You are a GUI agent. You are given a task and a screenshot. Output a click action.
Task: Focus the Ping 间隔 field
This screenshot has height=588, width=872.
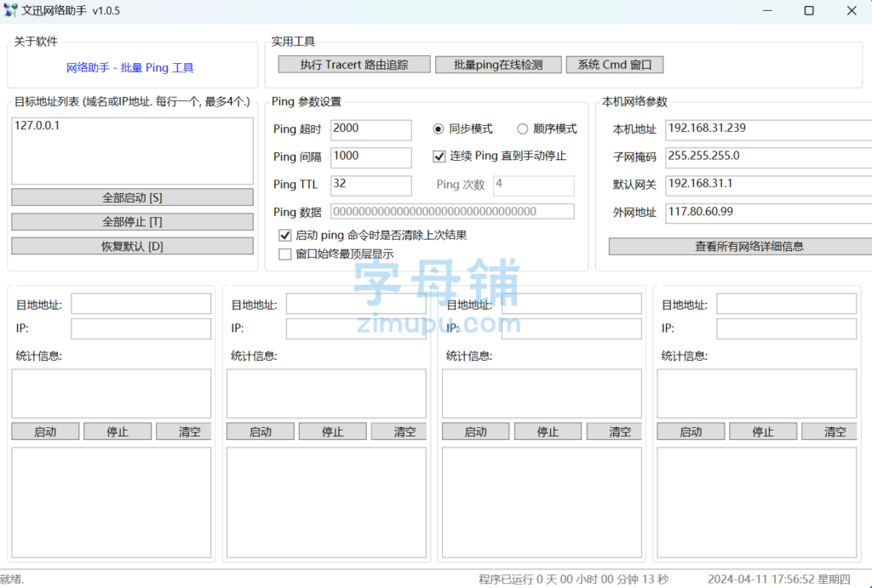(x=371, y=157)
